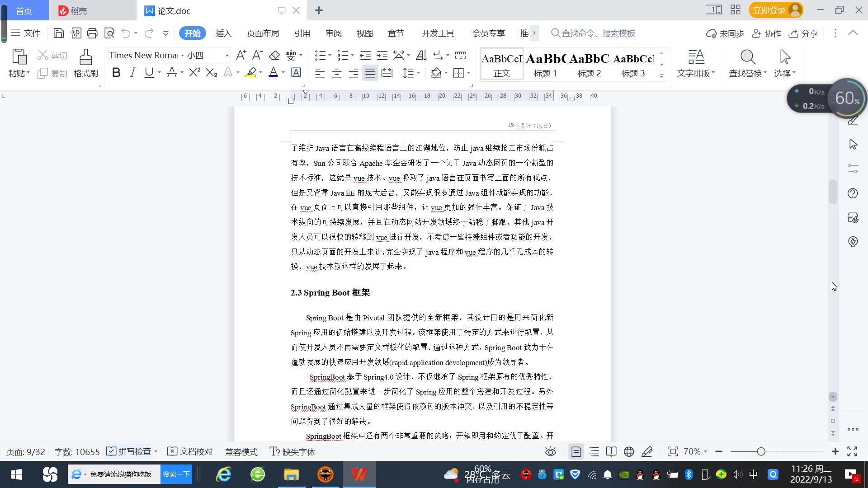Open the font size 小四 dropdown

227,56
